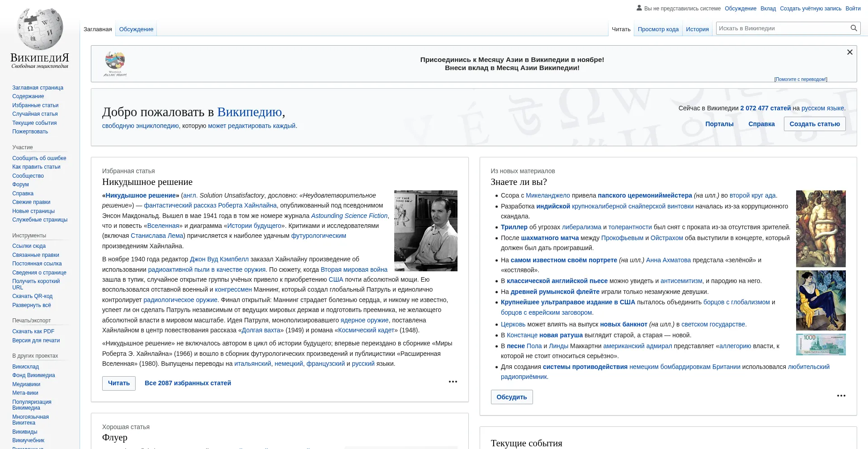Close the Asia Month banner

click(849, 52)
